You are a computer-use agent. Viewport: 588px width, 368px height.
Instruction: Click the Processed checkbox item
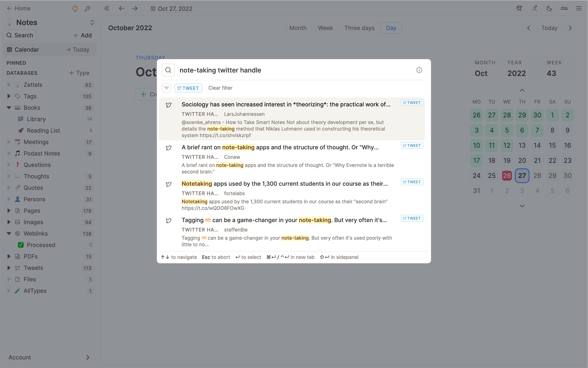coord(41,245)
